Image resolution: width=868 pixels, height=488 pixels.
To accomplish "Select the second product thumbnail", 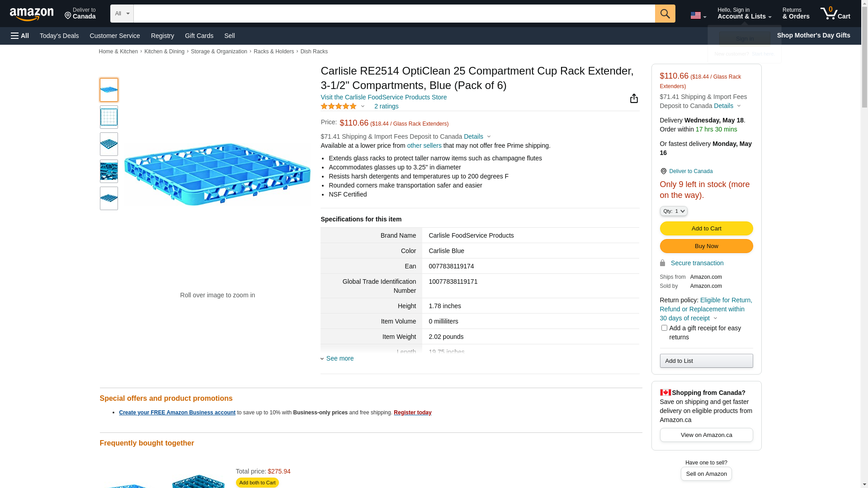I will 109,117.
